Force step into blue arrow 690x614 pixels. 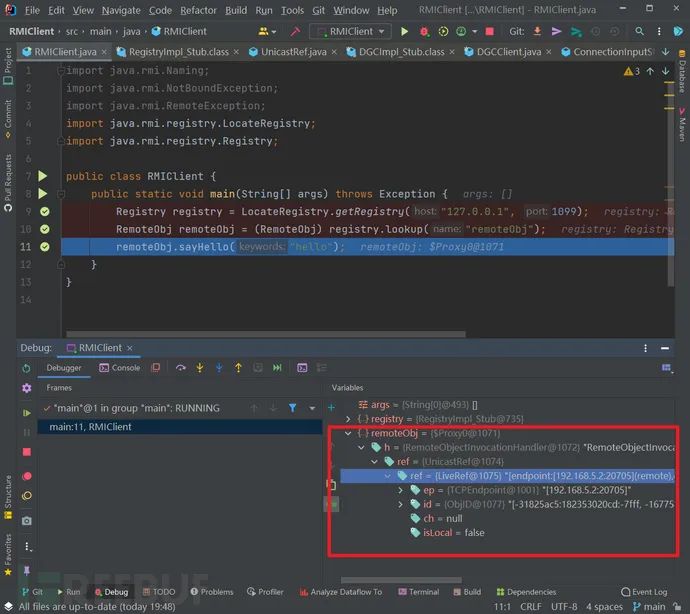click(x=219, y=368)
